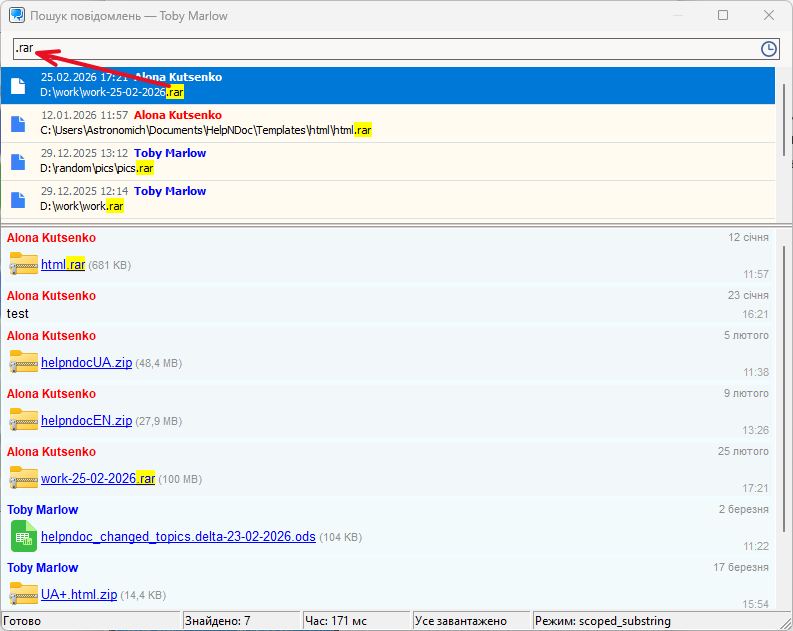793x631 pixels.
Task: Click the '12 січня' date label
Action: pyautogui.click(x=748, y=237)
